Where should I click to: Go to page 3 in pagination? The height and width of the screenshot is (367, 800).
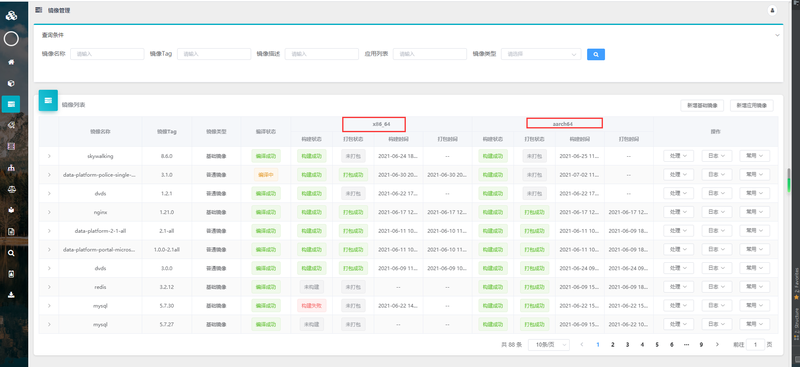(x=628, y=345)
